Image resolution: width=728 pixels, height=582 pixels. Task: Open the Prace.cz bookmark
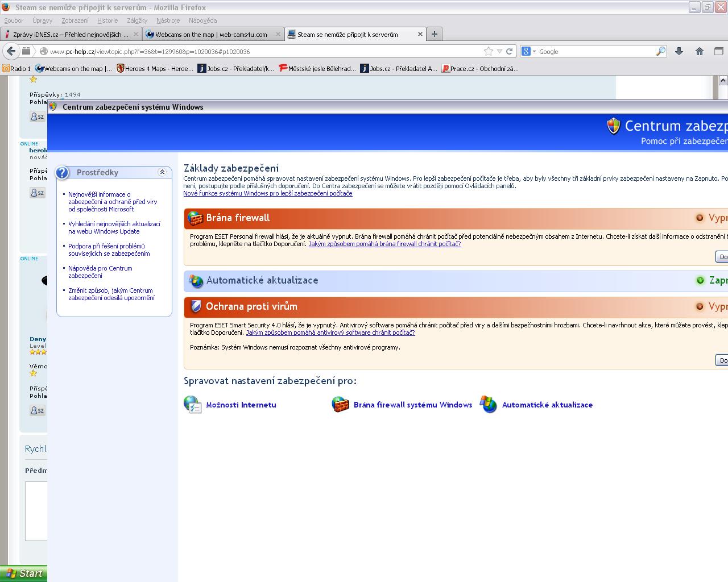tap(481, 69)
